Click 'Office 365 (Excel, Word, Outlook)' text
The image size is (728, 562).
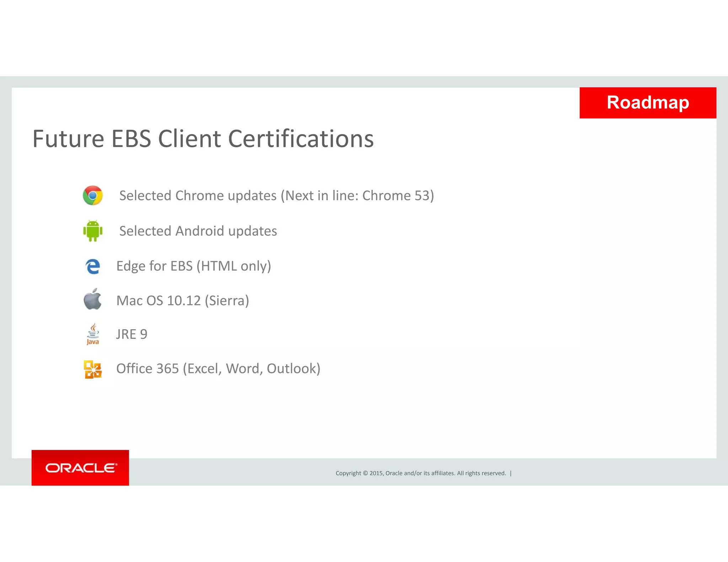click(x=218, y=369)
